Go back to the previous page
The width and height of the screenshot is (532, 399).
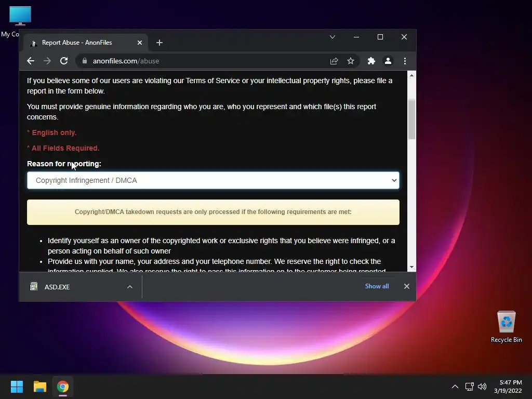point(31,61)
